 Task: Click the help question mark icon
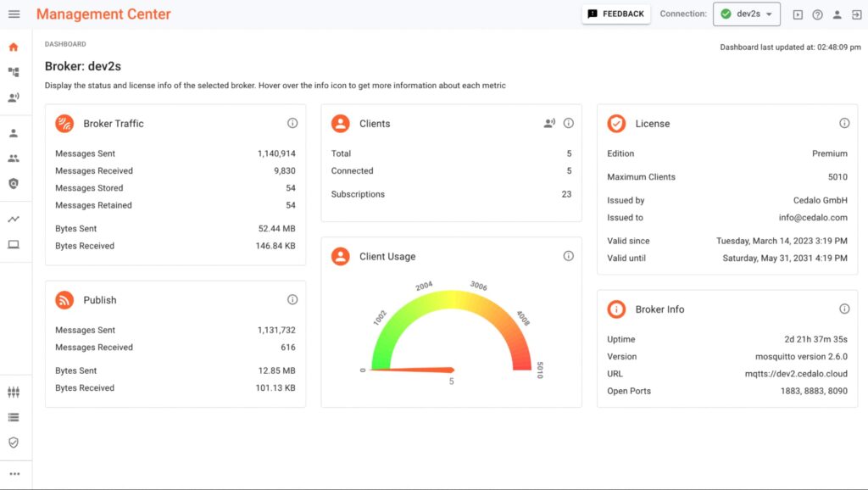pos(817,14)
